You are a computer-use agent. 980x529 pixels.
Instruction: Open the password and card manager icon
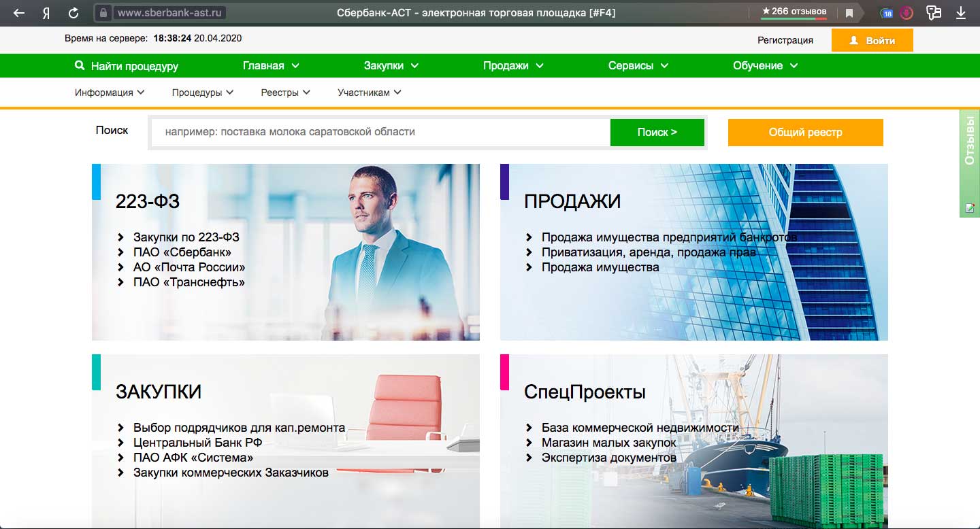[x=934, y=12]
